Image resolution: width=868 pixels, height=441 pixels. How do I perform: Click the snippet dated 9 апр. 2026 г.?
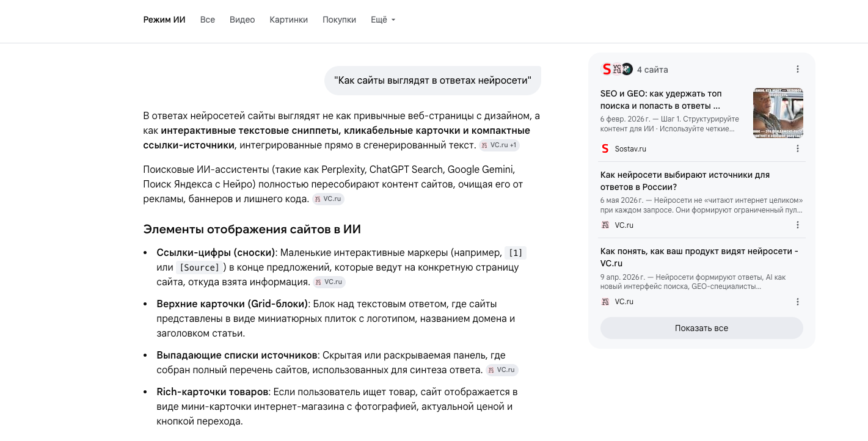tap(693, 282)
